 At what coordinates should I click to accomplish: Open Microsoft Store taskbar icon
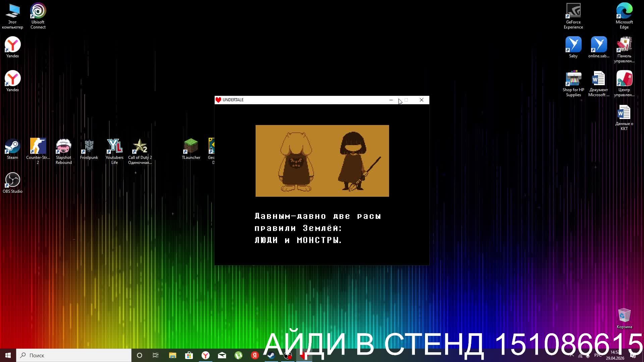[189, 355]
